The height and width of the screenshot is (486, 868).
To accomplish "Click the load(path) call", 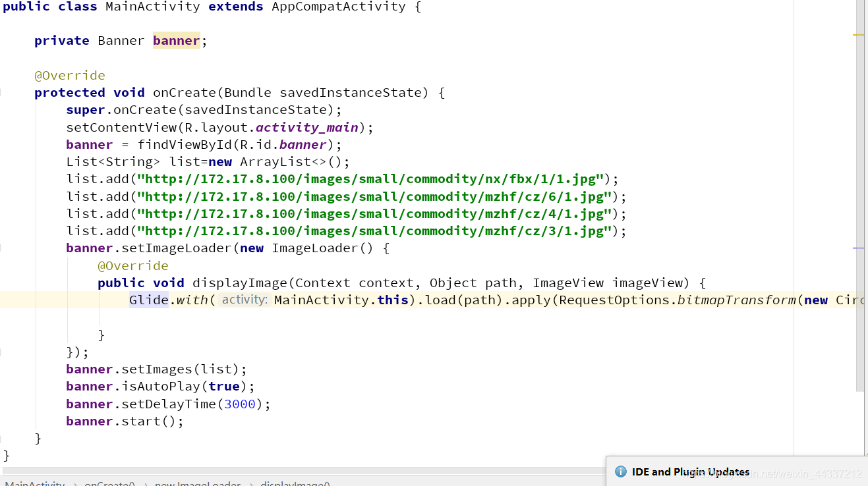I will 461,300.
